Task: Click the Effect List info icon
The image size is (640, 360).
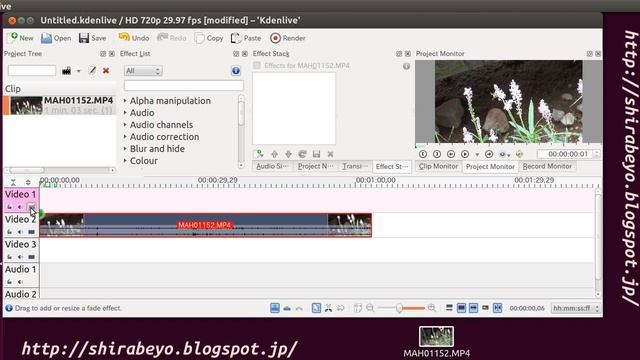Action: pyautogui.click(x=236, y=71)
